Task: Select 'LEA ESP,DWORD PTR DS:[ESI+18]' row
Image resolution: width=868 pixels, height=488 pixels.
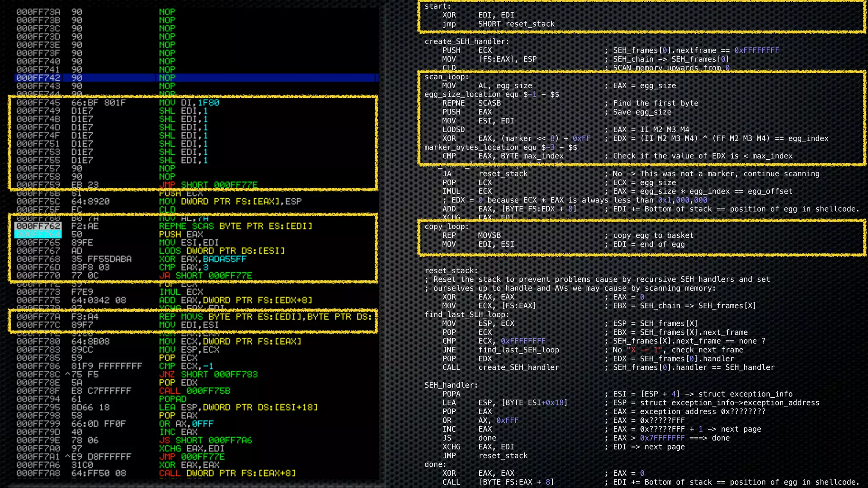Action: 196,408
